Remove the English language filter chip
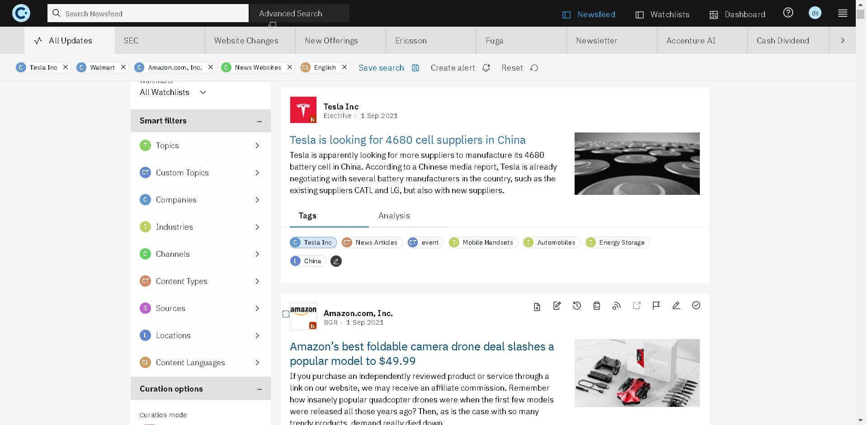The height and width of the screenshot is (425, 868). [344, 67]
